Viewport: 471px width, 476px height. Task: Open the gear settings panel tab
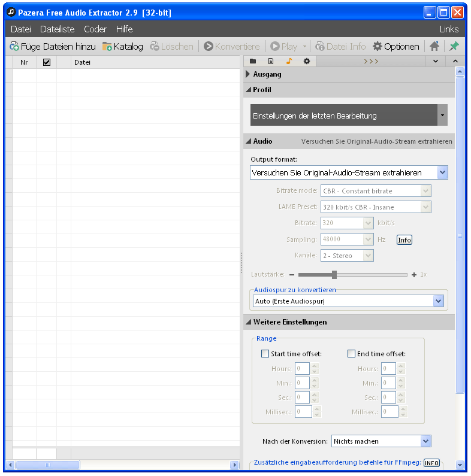[x=307, y=61]
